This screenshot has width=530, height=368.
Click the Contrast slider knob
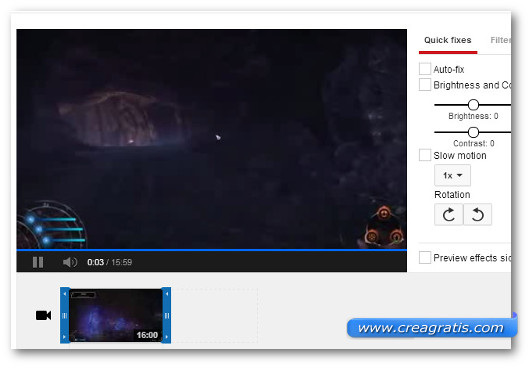pos(474,132)
